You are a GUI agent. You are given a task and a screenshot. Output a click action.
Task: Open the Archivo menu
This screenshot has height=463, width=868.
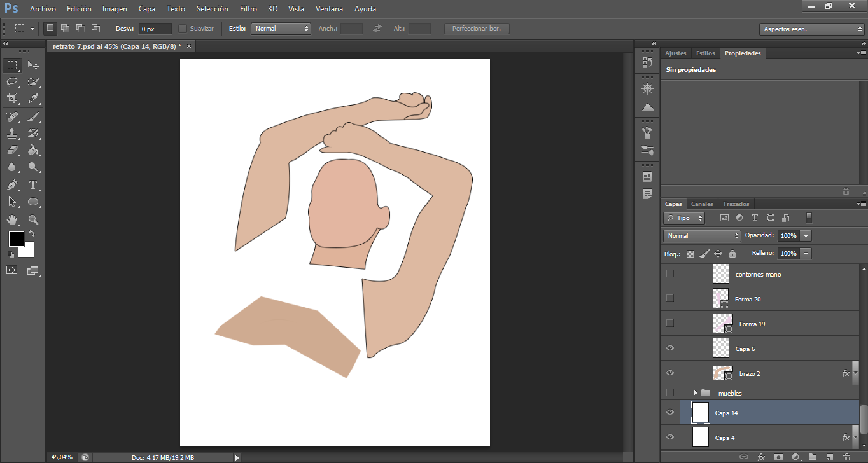pos(43,9)
